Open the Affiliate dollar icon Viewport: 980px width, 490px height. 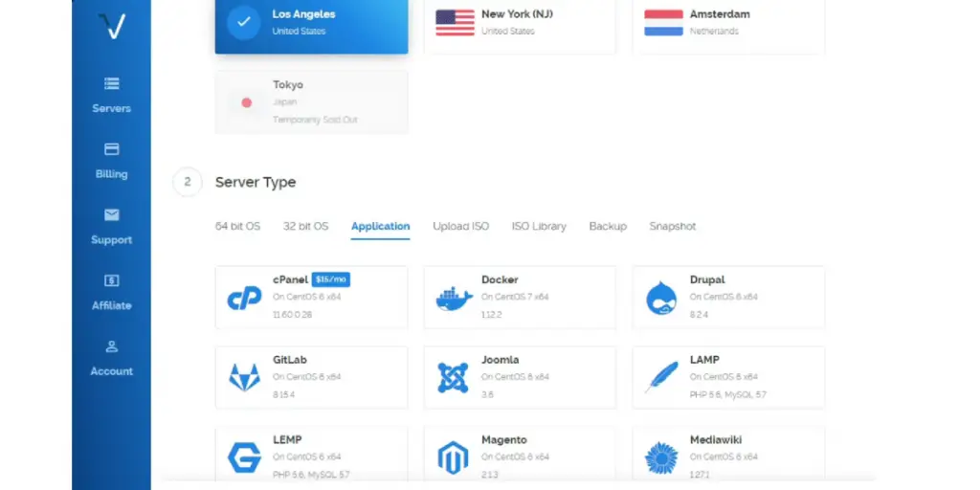[x=112, y=280]
